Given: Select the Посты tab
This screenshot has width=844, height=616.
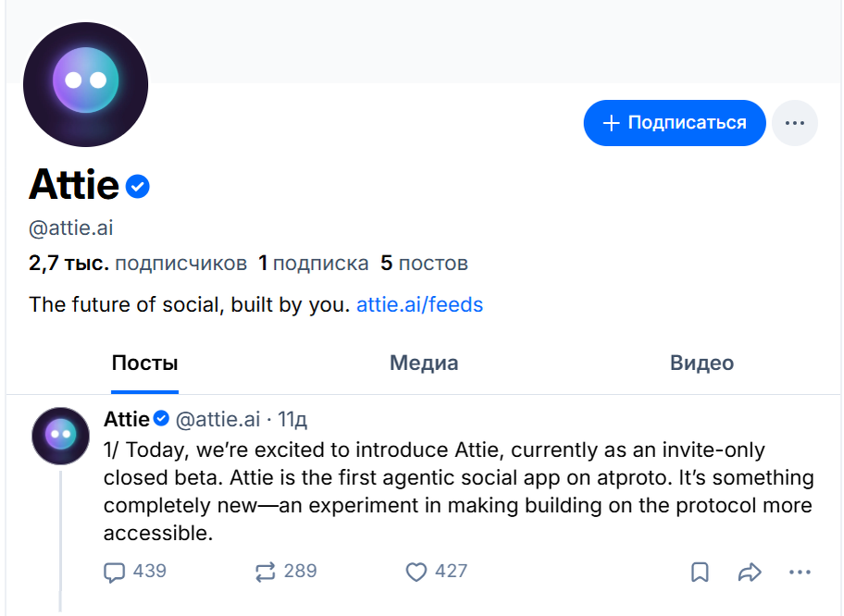Looking at the screenshot, I should coord(144,363).
